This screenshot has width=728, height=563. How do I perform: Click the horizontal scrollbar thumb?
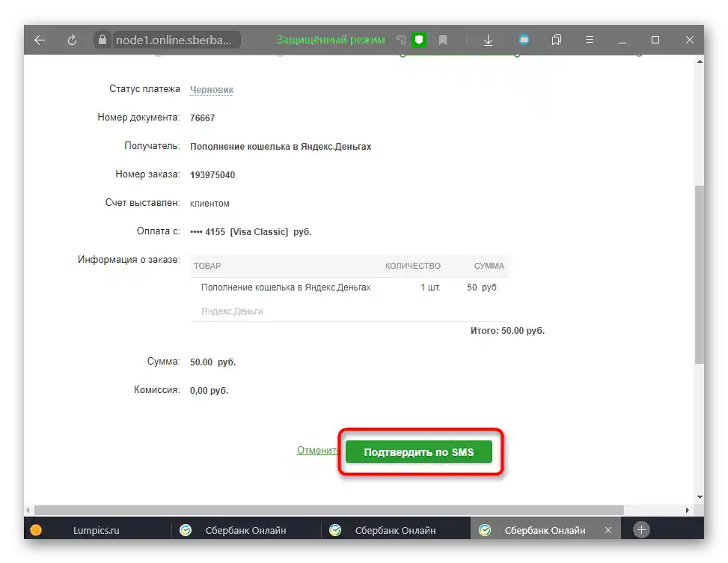pos(328,510)
